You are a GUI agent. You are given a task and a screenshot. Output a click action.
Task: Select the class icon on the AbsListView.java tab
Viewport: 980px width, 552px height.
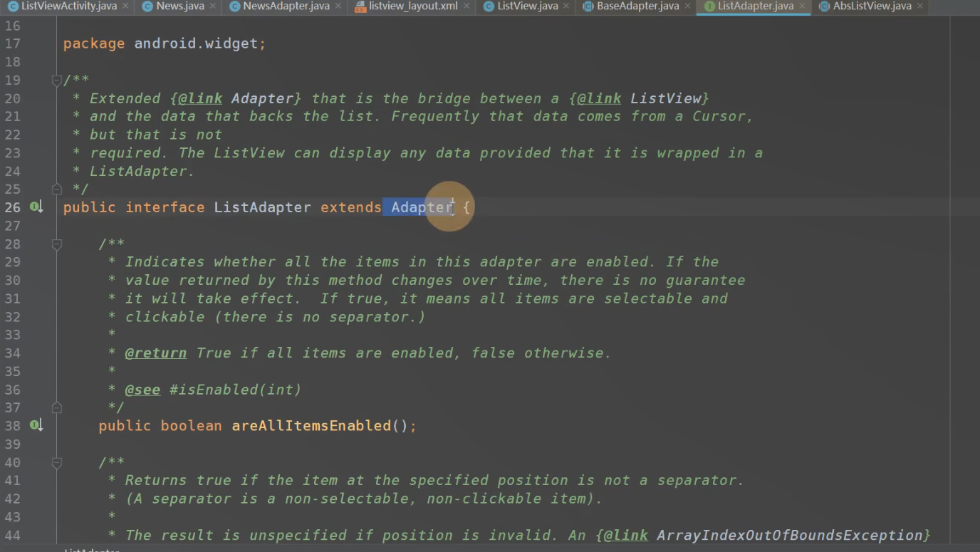click(x=825, y=6)
